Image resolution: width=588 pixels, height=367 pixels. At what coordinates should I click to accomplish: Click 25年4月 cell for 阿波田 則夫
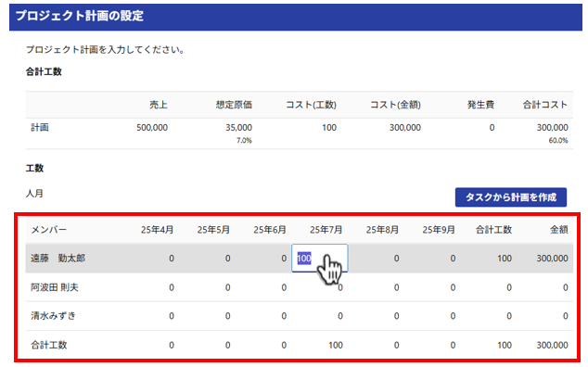pyautogui.click(x=172, y=287)
